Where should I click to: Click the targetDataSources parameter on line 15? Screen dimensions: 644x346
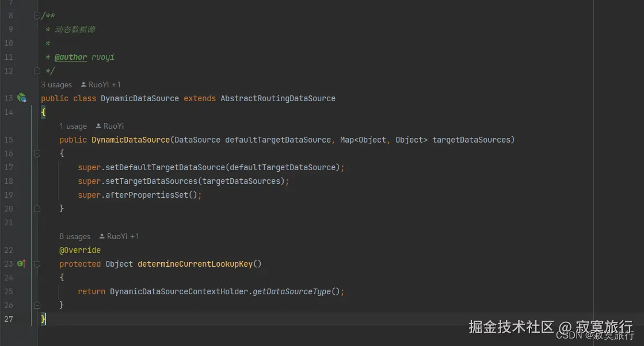tap(471, 140)
